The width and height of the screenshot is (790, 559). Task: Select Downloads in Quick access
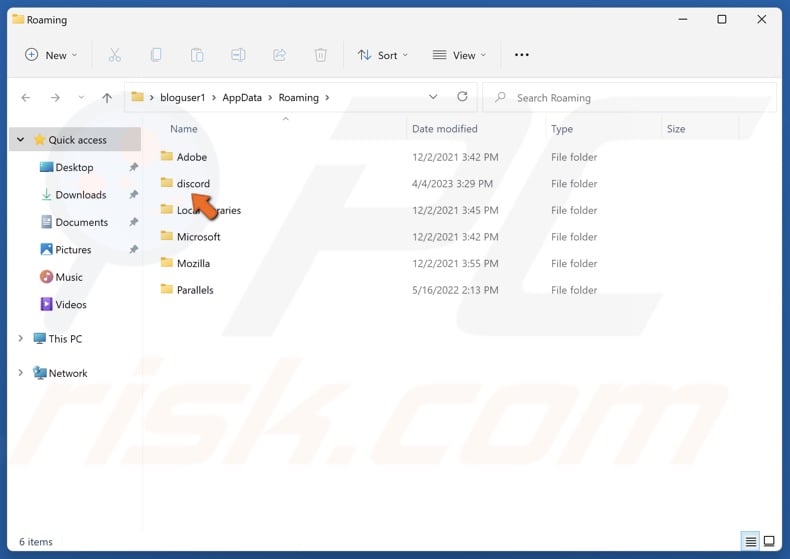(81, 194)
